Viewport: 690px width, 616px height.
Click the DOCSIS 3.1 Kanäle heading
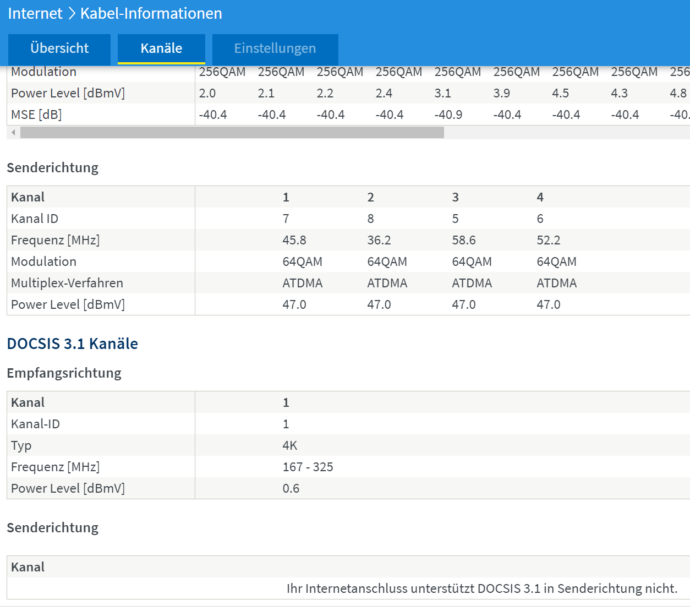click(x=72, y=344)
